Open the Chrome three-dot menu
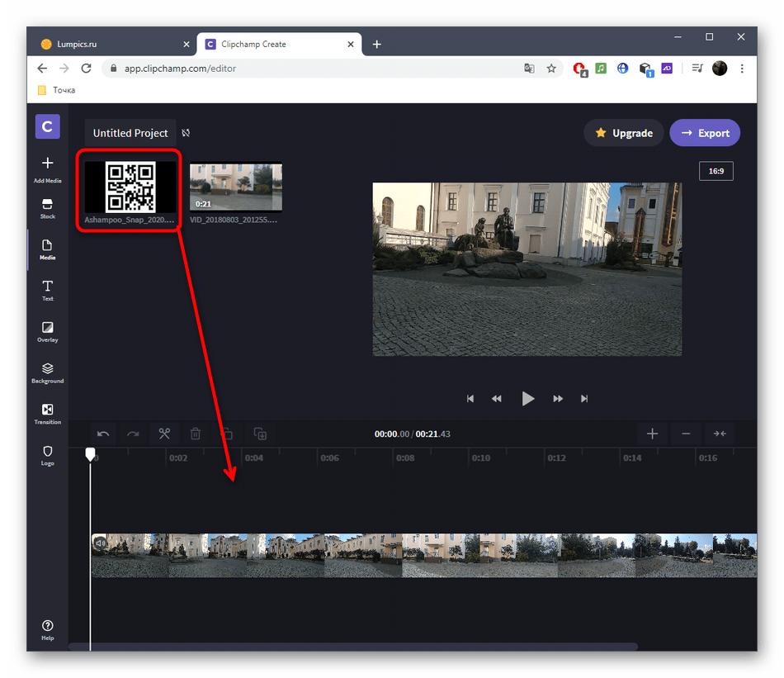 pyautogui.click(x=742, y=69)
